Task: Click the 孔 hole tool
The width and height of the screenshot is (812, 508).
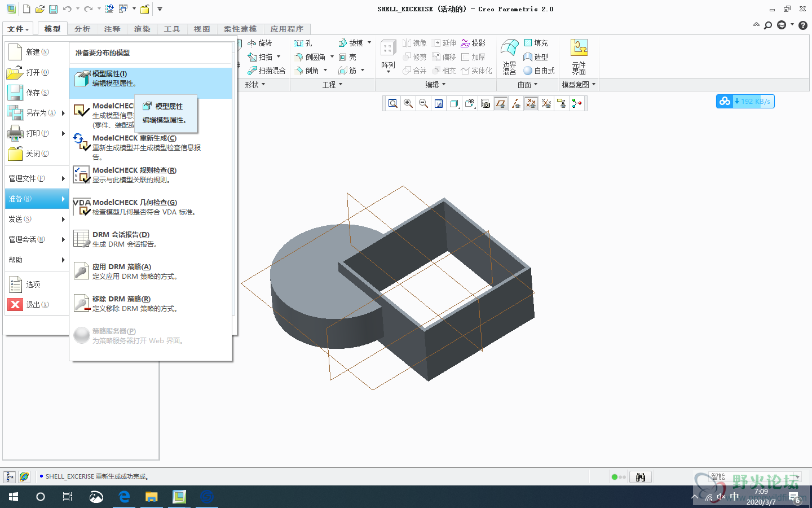Action: point(303,43)
